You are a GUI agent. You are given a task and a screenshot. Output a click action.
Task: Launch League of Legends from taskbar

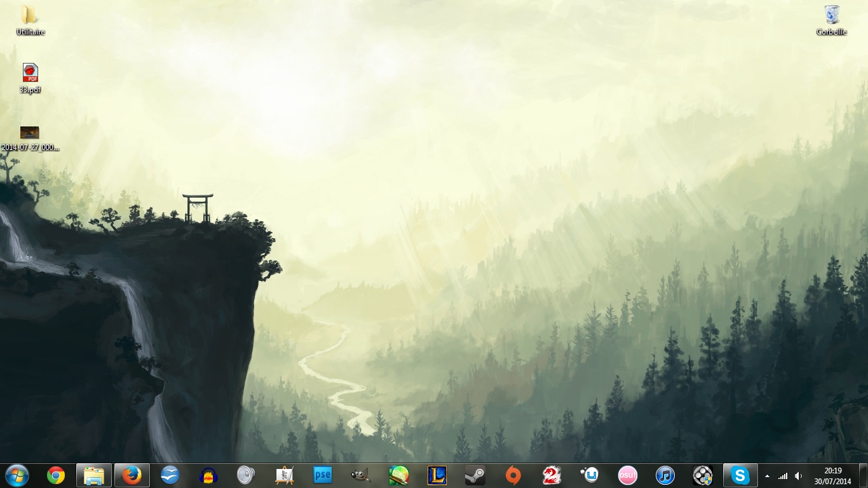point(437,475)
